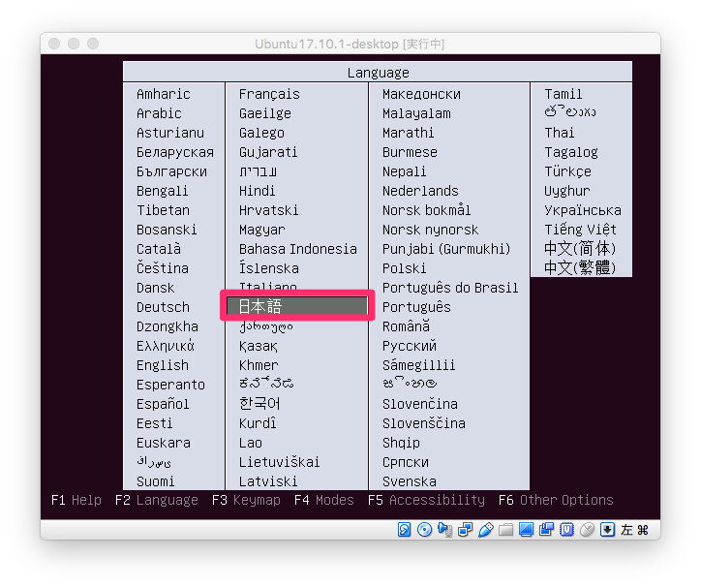Pick Español from the list

[x=163, y=404]
